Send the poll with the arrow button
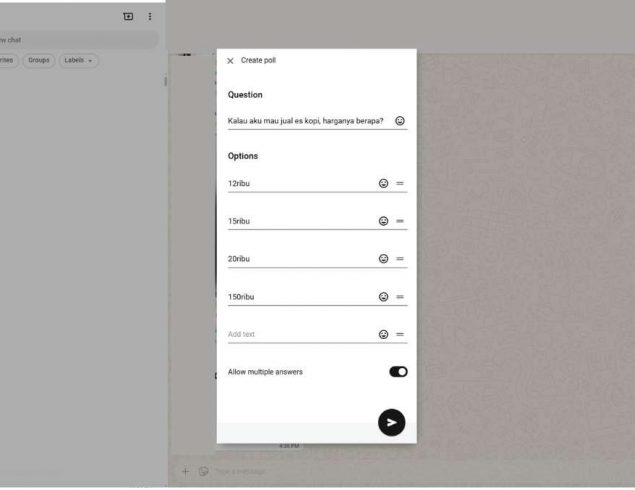635x490 pixels. pyautogui.click(x=391, y=423)
